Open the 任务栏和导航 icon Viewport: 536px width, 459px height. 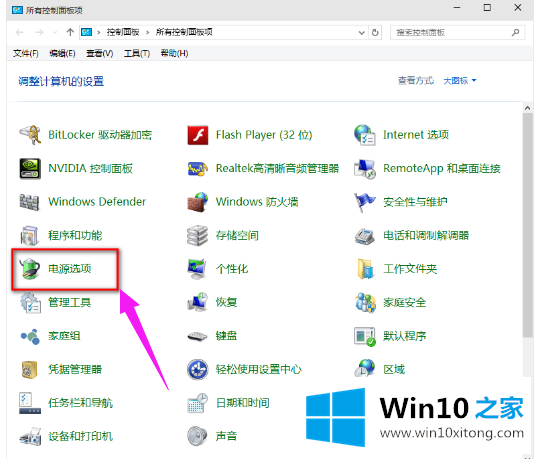click(30, 403)
